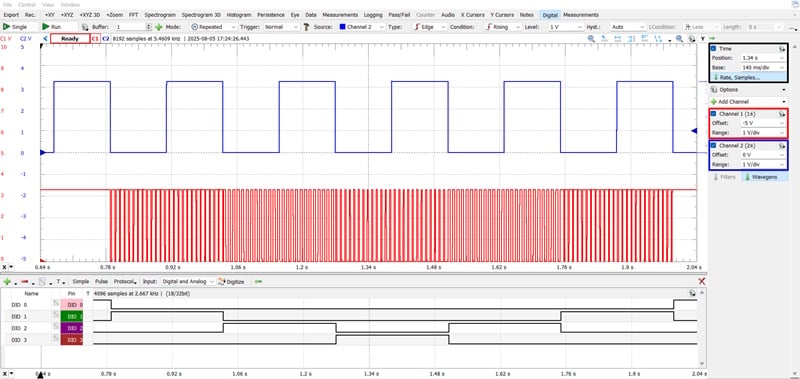800x379 pixels.
Task: Open the Source Channel 2 dropdown
Action: 361,27
